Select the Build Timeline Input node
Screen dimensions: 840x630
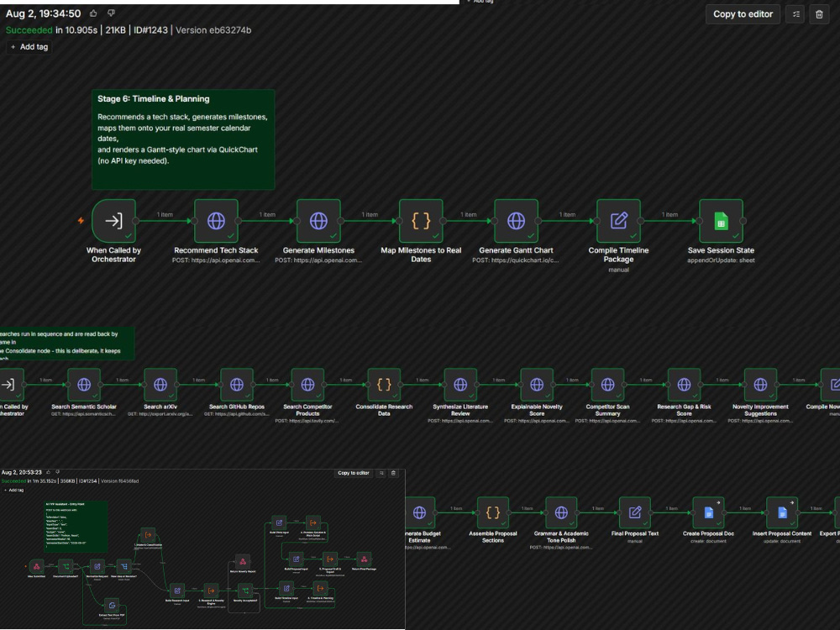tap(286, 588)
